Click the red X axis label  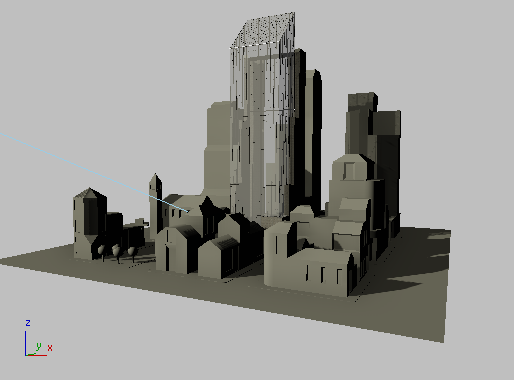pyautogui.click(x=50, y=348)
